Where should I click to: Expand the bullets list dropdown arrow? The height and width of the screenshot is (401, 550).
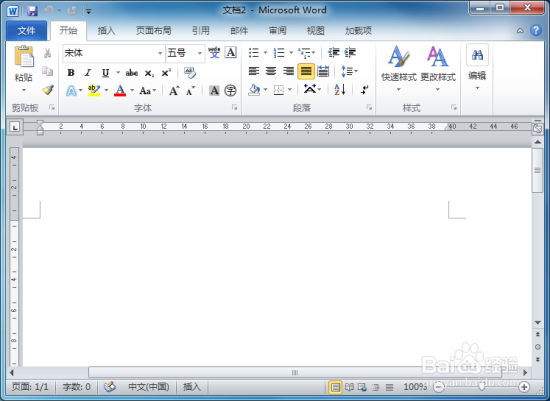tap(266, 53)
